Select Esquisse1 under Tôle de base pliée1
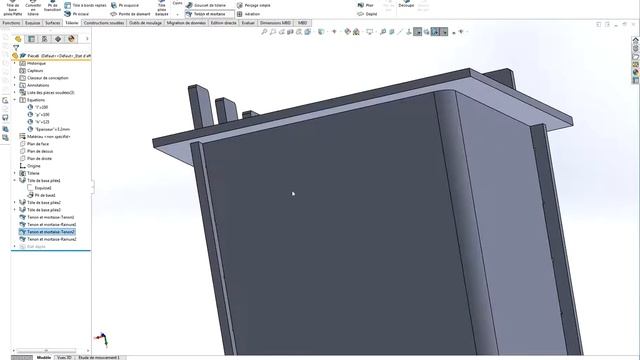Image resolution: width=640 pixels, height=360 pixels. coord(43,188)
